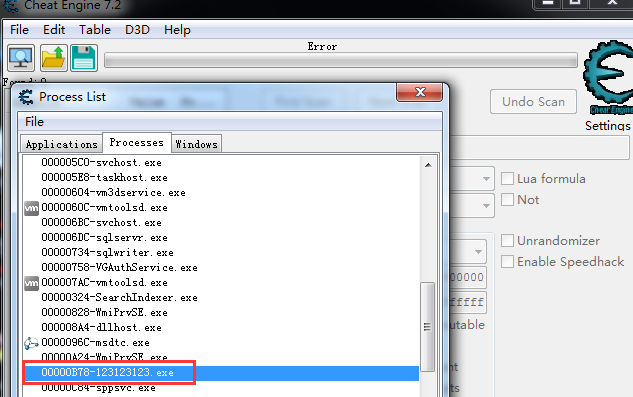
Task: Enable the Unrandomizer checkbox
Action: [x=507, y=241]
